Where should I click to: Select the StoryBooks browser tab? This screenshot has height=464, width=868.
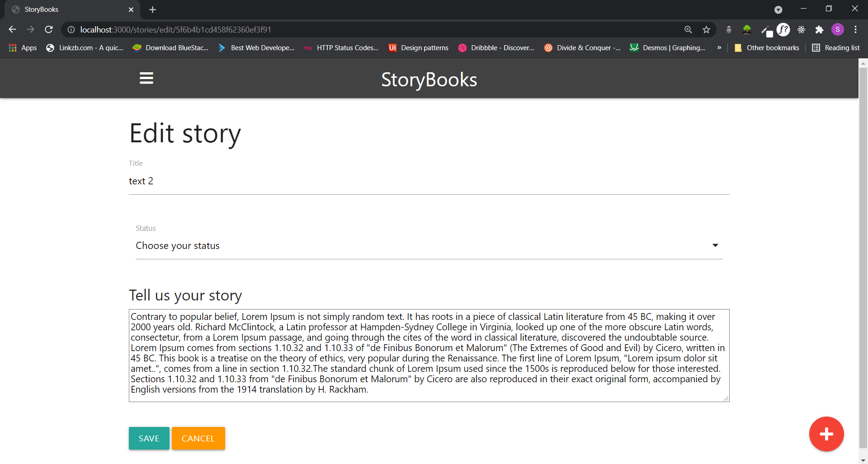(72, 9)
